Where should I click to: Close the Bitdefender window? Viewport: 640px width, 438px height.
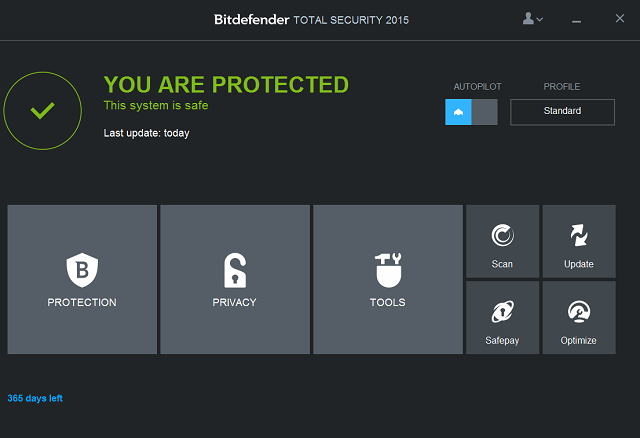[x=620, y=18]
